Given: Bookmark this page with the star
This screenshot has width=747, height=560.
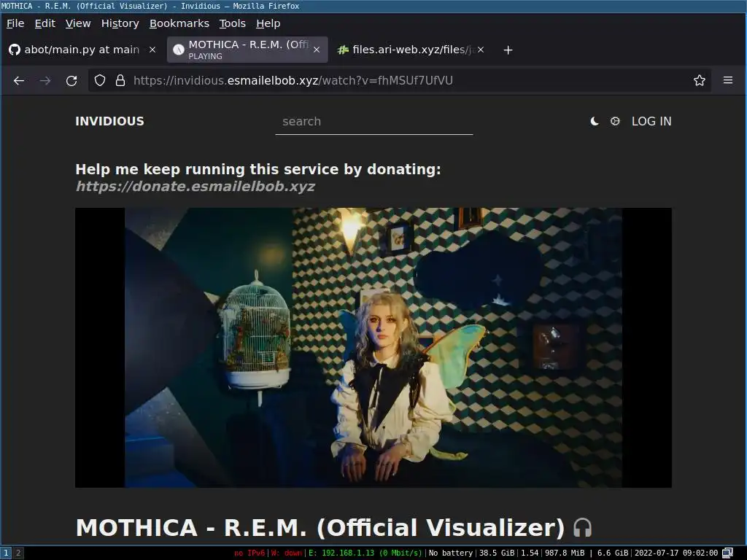Looking at the screenshot, I should (700, 80).
